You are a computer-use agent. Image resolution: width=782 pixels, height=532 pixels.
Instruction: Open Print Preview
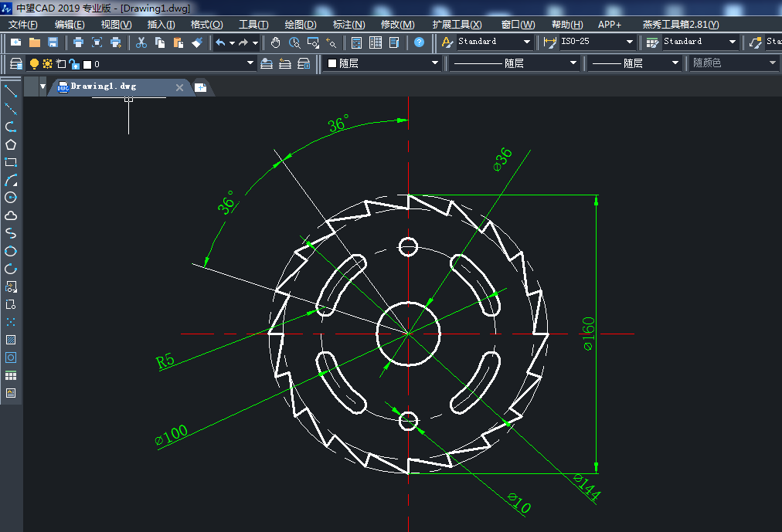pos(97,42)
